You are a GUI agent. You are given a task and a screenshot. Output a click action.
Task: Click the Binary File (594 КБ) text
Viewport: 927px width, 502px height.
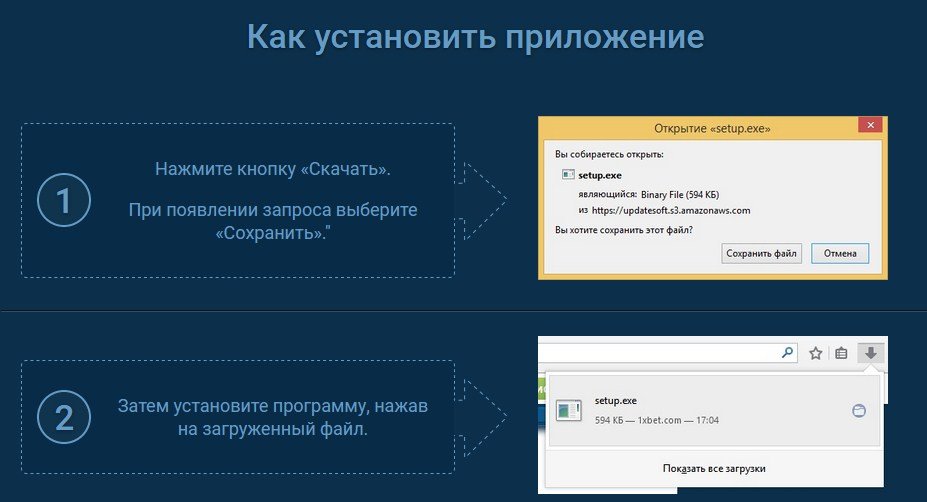click(x=680, y=194)
